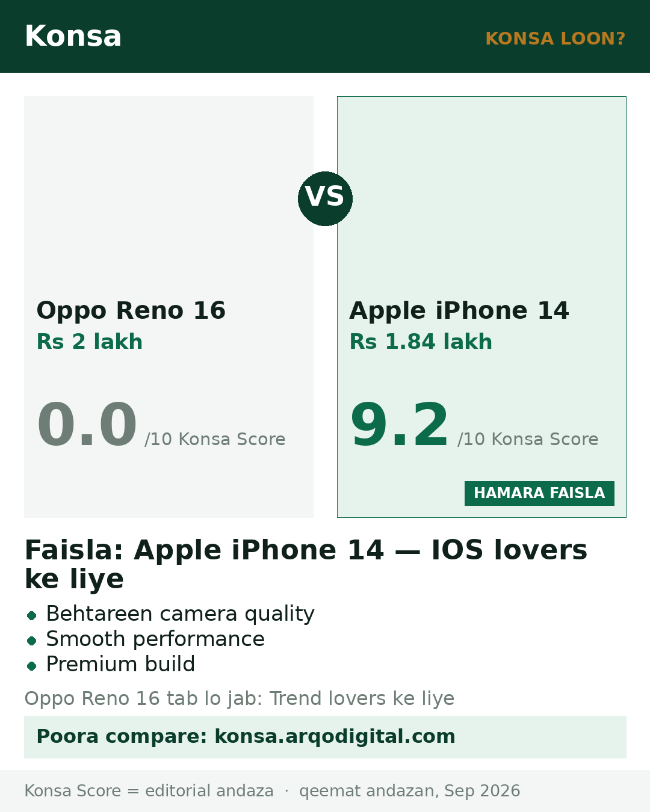The height and width of the screenshot is (812, 650).
Task: Click the Rs 2 lakh price
Action: (90, 342)
